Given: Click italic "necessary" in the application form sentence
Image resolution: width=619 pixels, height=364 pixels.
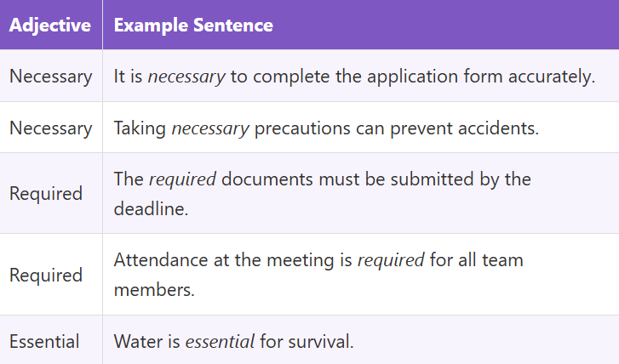Looking at the screenshot, I should 186,76.
